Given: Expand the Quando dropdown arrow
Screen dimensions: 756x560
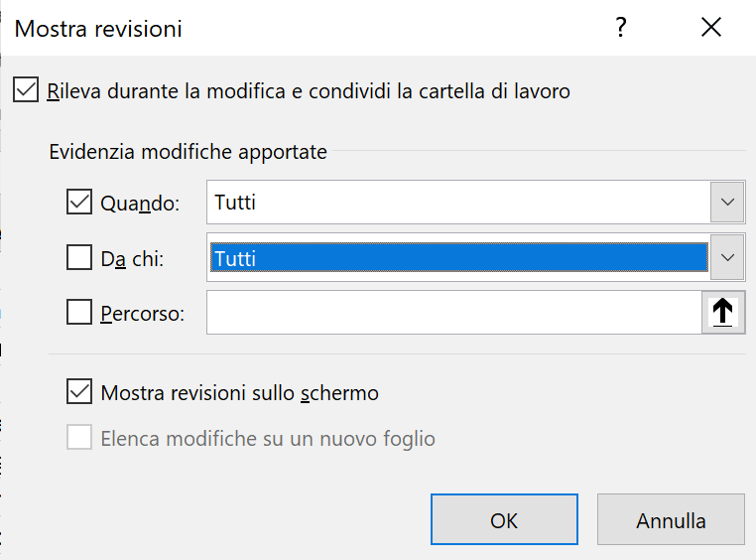Looking at the screenshot, I should (x=727, y=203).
